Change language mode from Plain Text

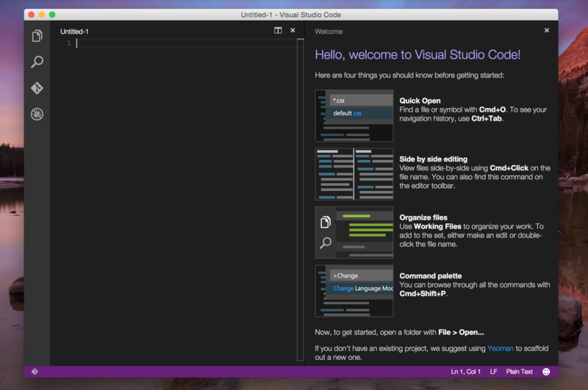[519, 372]
